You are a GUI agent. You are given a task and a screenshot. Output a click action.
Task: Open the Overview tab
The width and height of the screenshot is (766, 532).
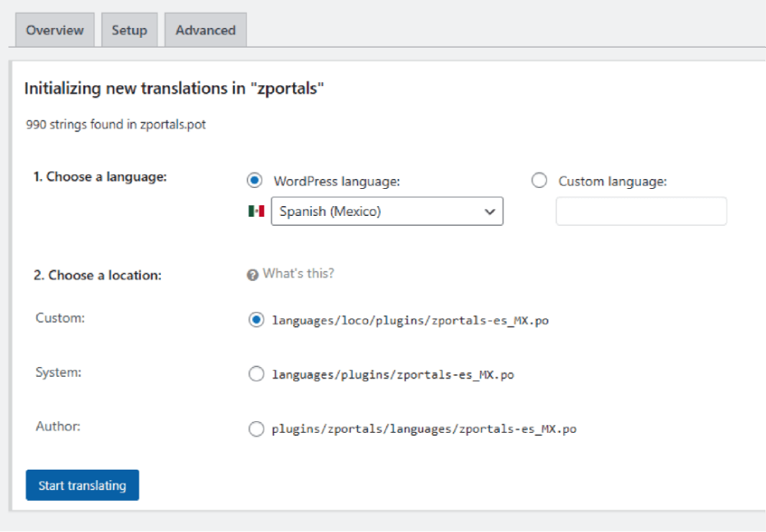tap(55, 30)
